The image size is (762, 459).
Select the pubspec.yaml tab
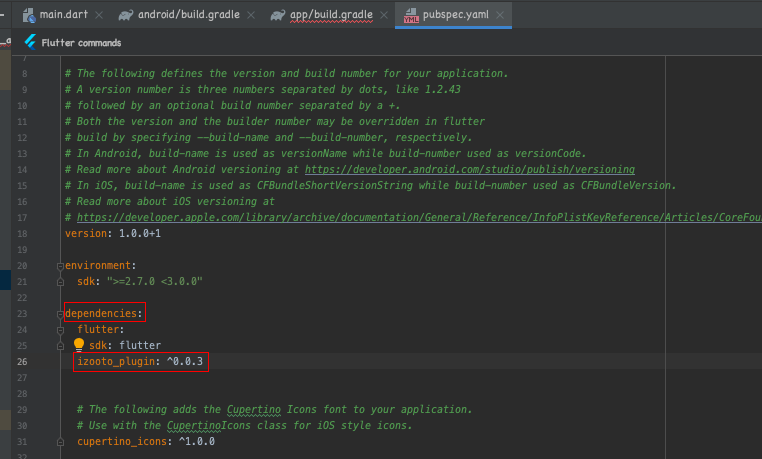(x=455, y=15)
